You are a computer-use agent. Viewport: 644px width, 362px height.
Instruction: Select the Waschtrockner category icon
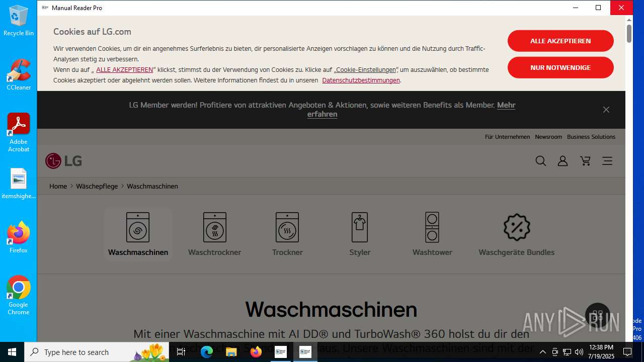pyautogui.click(x=215, y=227)
